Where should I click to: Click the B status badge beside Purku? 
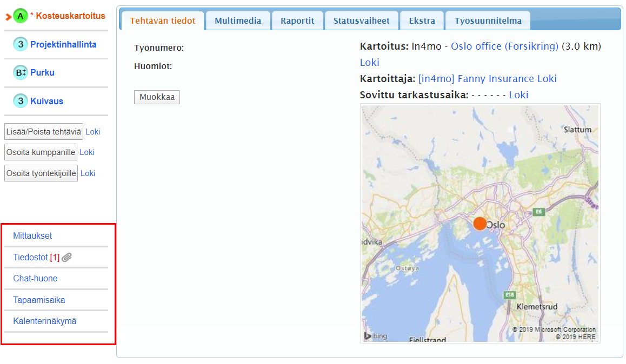[x=21, y=73]
